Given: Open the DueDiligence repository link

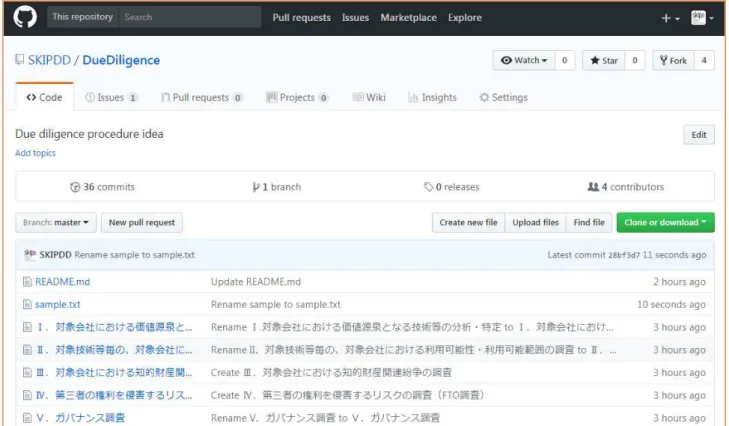Looking at the screenshot, I should click(121, 60).
